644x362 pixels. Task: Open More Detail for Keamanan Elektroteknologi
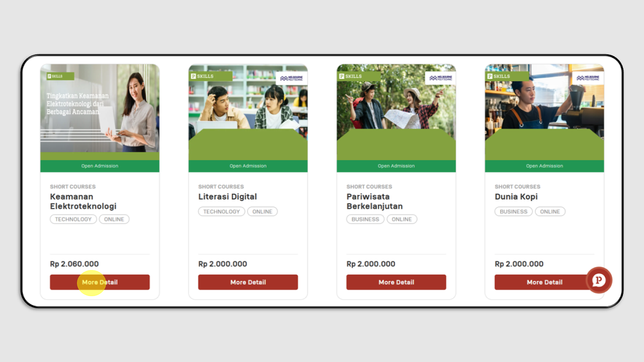point(100,282)
